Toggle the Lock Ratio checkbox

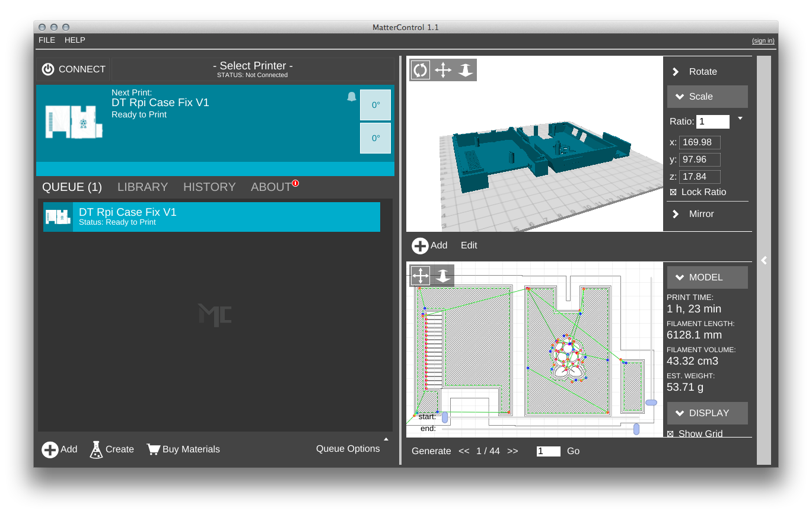pyautogui.click(x=673, y=192)
